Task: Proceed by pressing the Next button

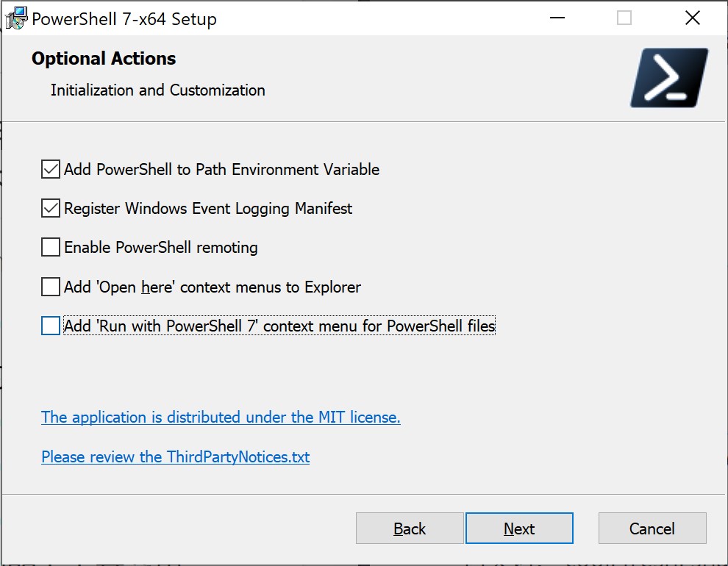Action: [x=519, y=529]
